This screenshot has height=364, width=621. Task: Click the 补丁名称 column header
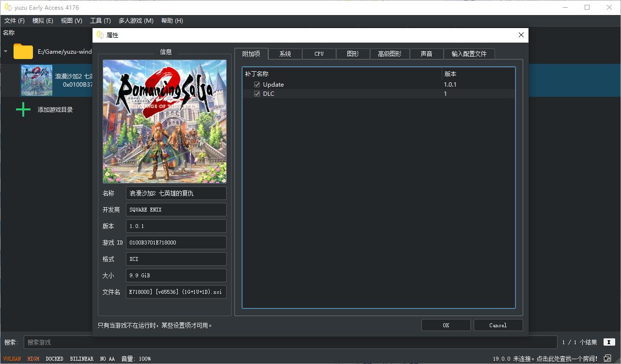point(342,74)
